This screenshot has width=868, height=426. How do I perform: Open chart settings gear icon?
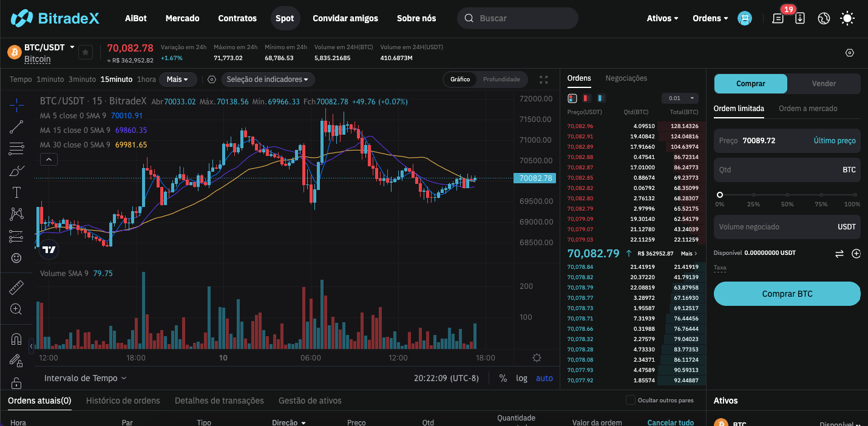click(x=537, y=358)
